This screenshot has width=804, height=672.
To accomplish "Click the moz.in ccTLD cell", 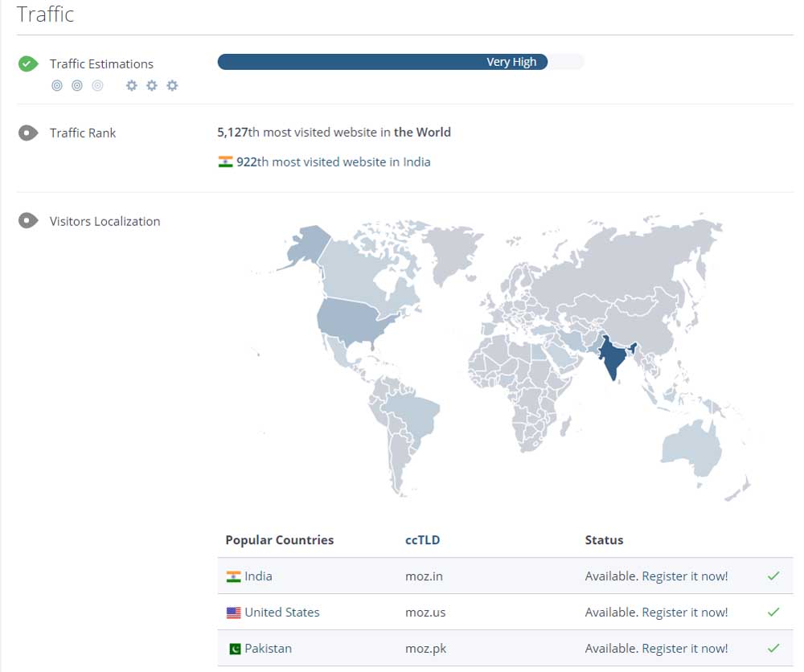I will point(424,576).
